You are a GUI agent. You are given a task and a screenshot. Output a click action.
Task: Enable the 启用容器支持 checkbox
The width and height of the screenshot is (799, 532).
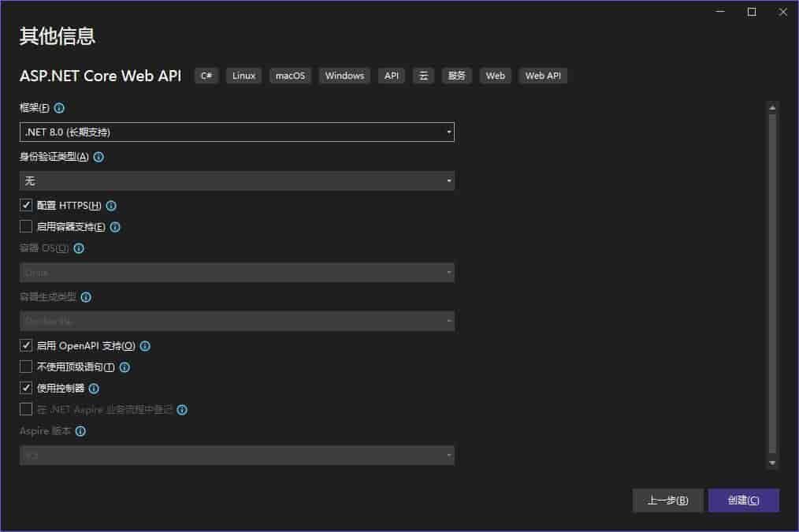pos(26,226)
